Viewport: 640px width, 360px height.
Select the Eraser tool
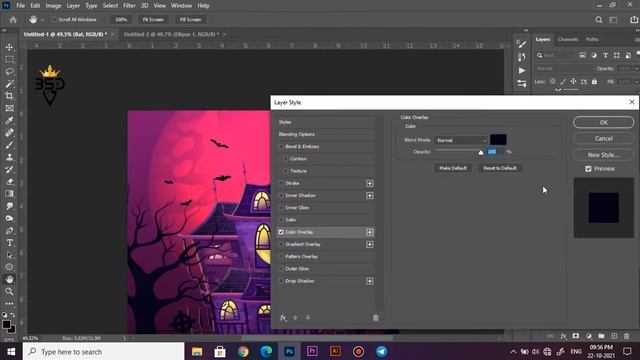[9, 182]
